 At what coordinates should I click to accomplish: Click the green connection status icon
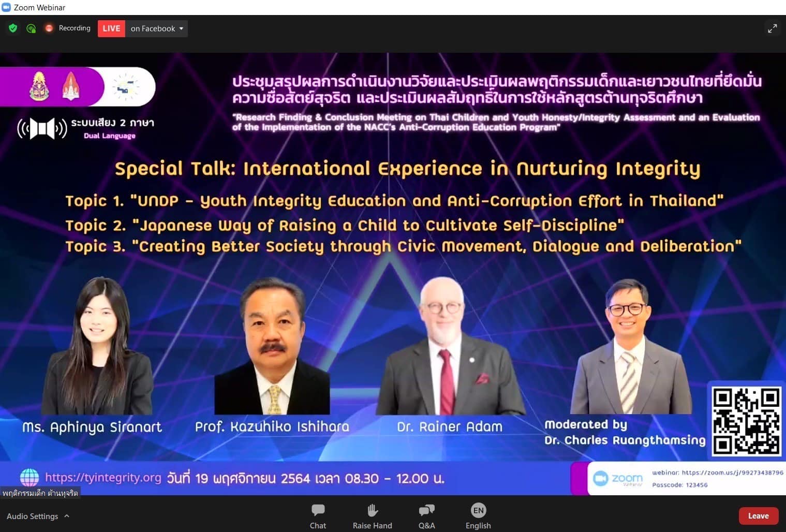point(31,28)
